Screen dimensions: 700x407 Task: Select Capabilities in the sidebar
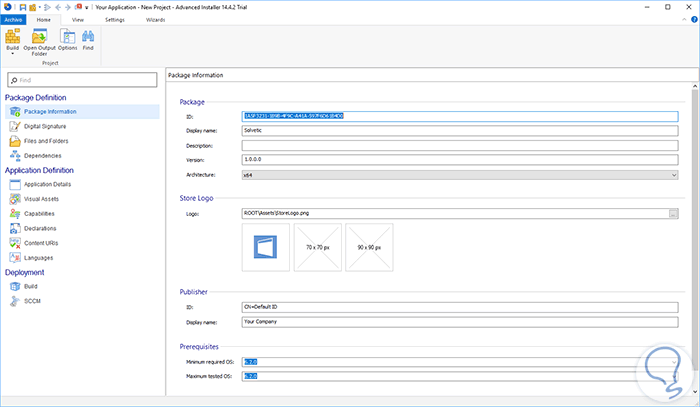pyautogui.click(x=39, y=213)
